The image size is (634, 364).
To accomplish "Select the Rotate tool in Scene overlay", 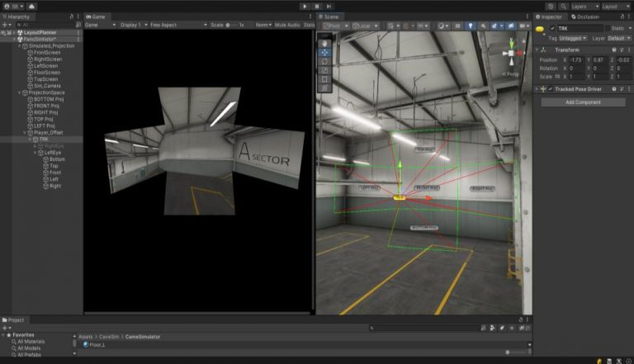I will pos(324,60).
